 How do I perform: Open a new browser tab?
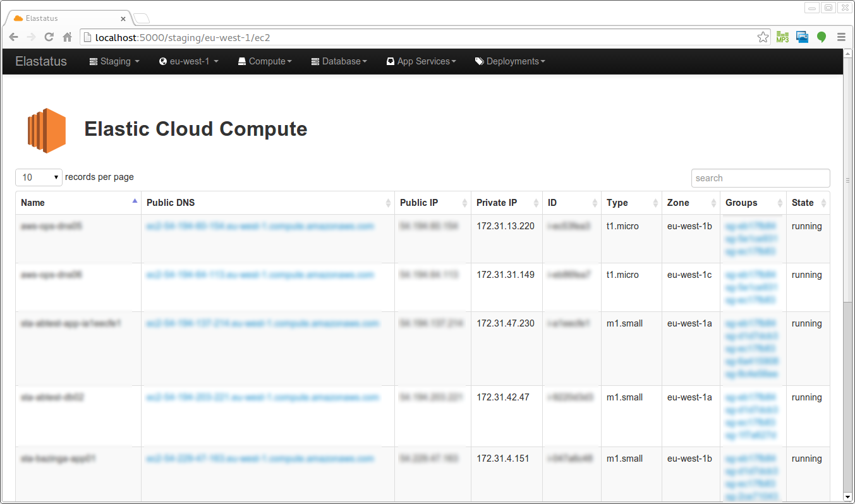(x=142, y=18)
